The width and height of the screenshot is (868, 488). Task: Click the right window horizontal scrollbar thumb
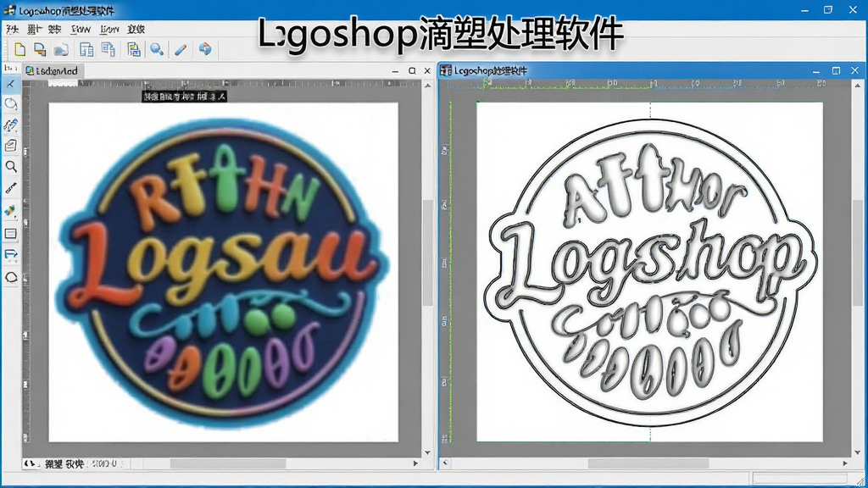click(x=648, y=463)
